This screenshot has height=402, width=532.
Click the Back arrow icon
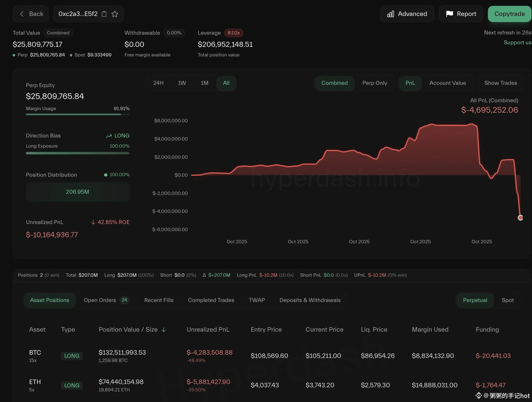[22, 14]
